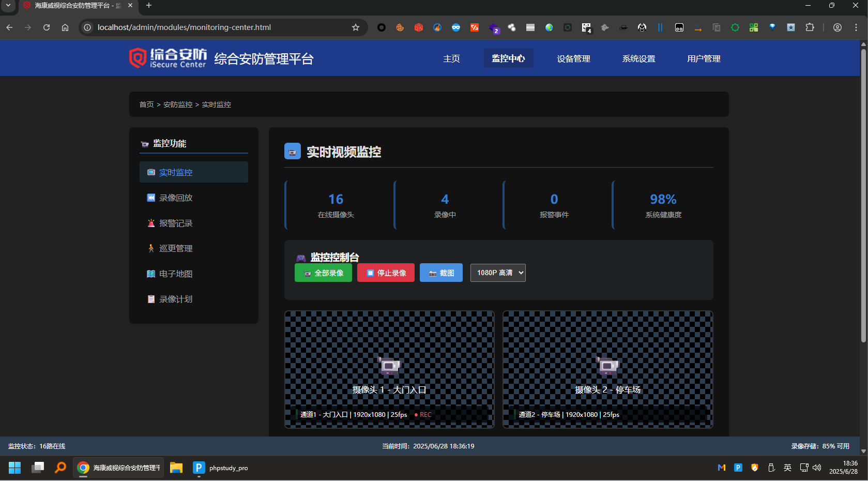Take a snapshot with 截图 button
This screenshot has width=868, height=481.
click(x=441, y=273)
